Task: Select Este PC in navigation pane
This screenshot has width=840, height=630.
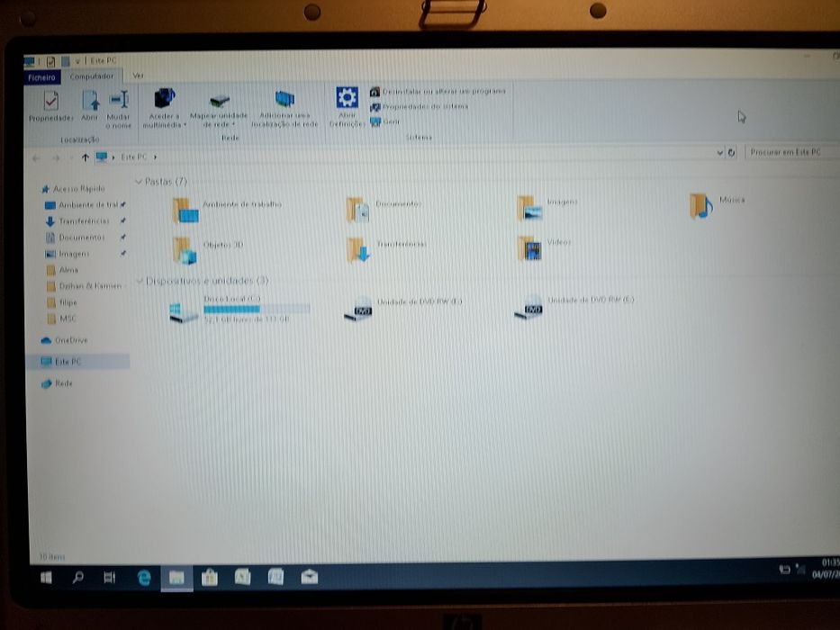Action: 77,362
